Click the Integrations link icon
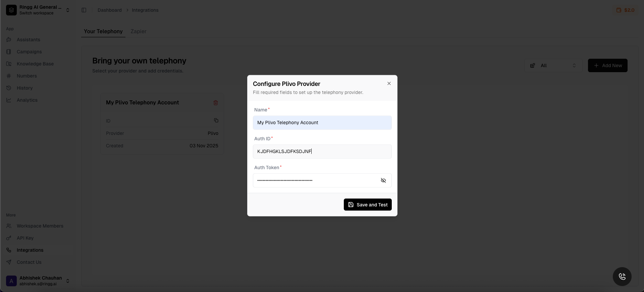This screenshot has width=644, height=292. coord(9,250)
